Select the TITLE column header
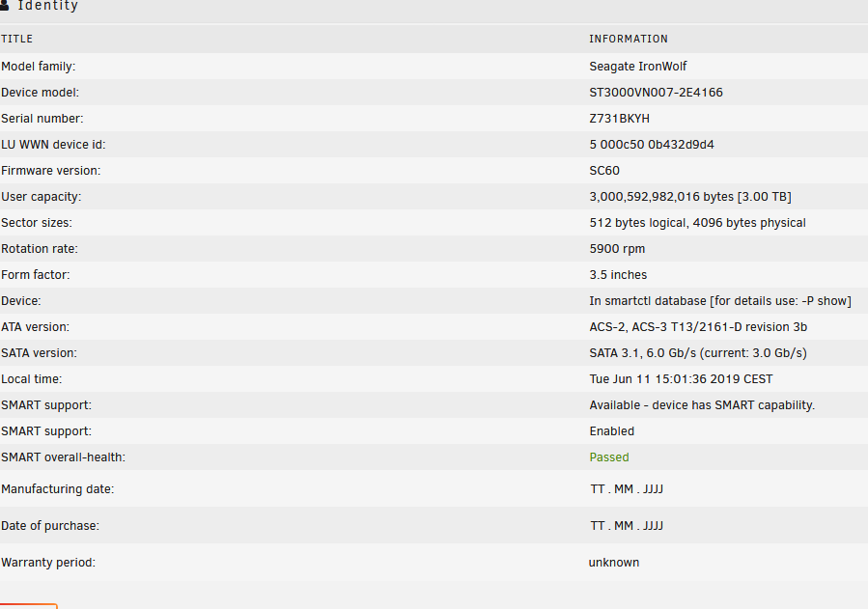Screen dimensions: 868x609 (16, 39)
